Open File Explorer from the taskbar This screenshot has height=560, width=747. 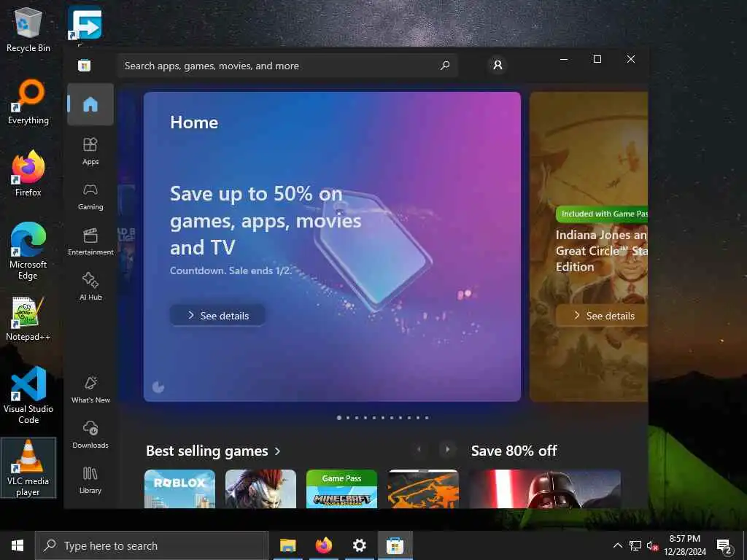point(287,545)
